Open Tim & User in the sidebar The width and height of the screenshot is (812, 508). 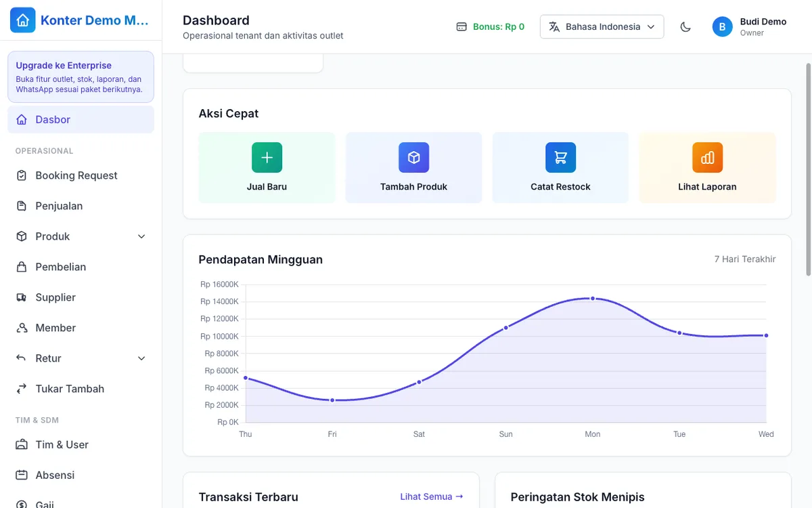pos(81,445)
